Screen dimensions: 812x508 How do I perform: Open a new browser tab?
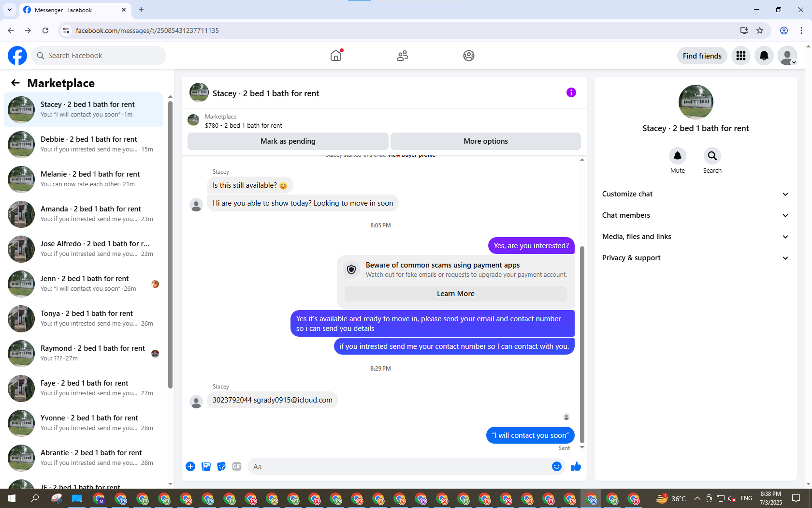pyautogui.click(x=141, y=10)
